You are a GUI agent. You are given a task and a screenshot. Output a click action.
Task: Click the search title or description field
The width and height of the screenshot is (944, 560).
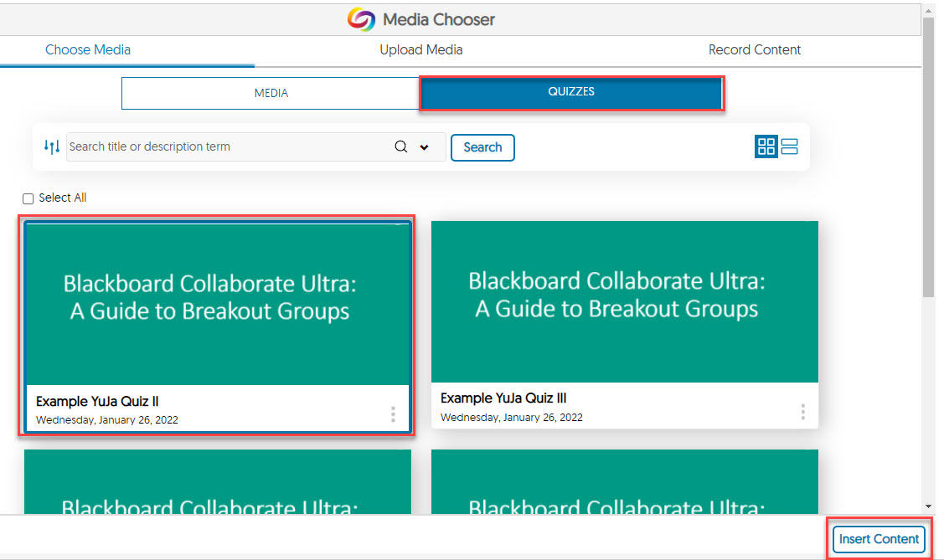click(x=226, y=147)
